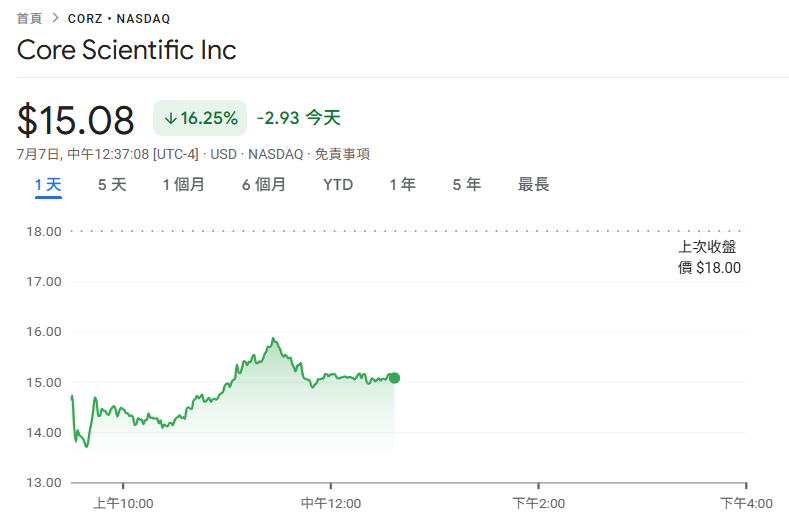Click the chart peak near $16.00
789x529 pixels.
pos(273,339)
